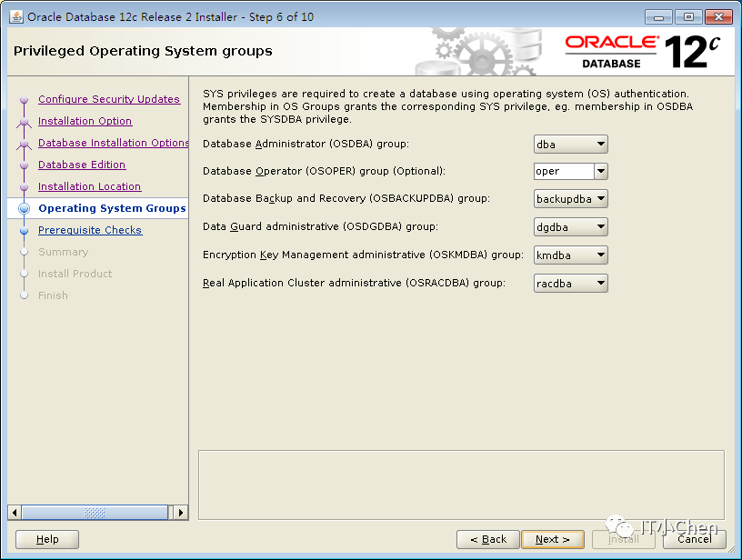Open the OSKMDBA group dropdown showing kmdba

[571, 255]
